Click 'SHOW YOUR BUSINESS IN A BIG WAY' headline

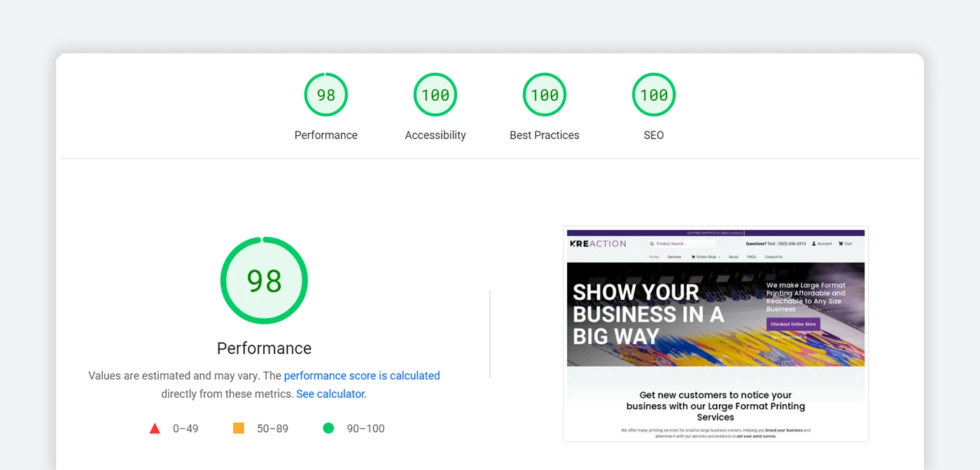pyautogui.click(x=648, y=314)
